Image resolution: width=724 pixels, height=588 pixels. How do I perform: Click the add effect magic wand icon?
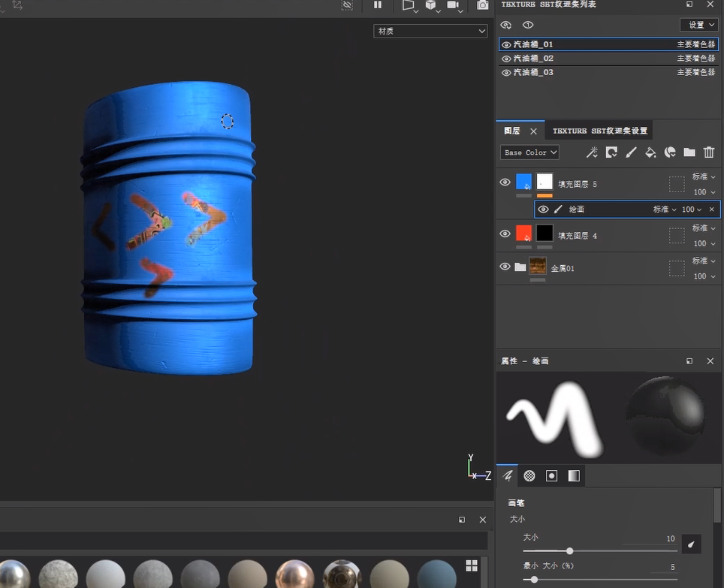click(x=592, y=152)
